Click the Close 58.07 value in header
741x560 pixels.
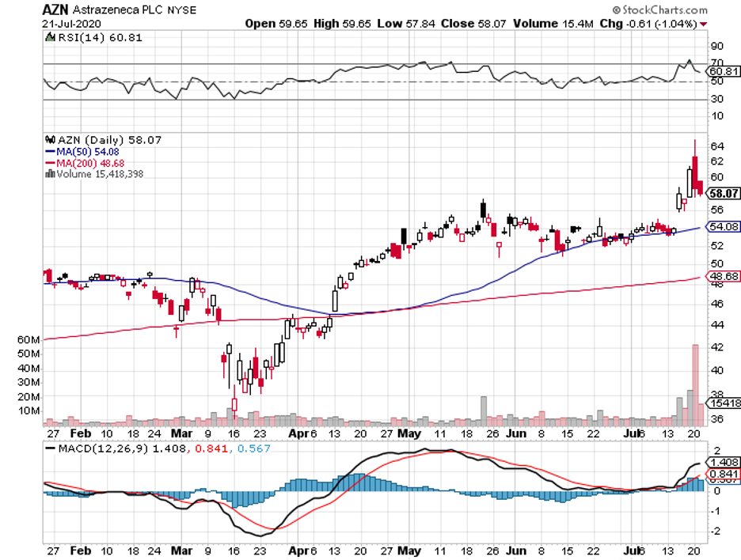pos(473,24)
